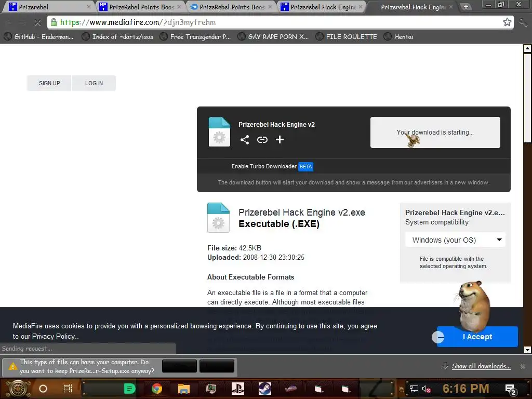Click the vertical scrollbar thumb
Screen dimensions: 532x399
point(527,98)
